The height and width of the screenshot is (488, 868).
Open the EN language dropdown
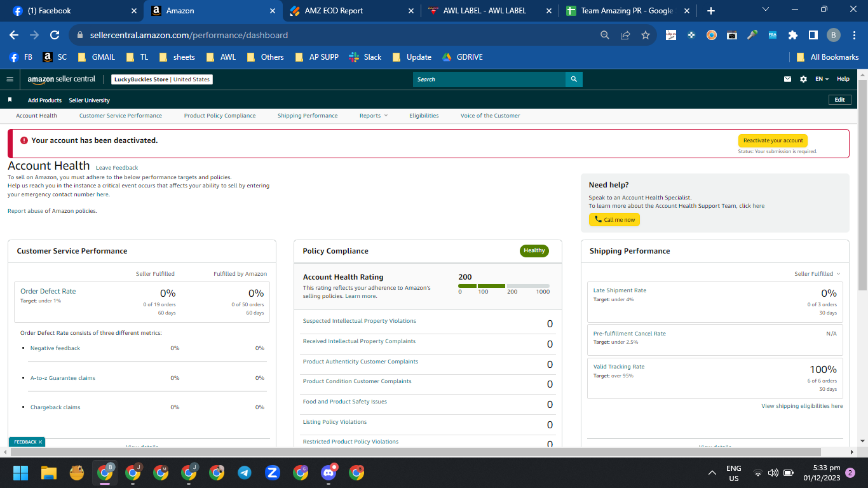point(822,79)
